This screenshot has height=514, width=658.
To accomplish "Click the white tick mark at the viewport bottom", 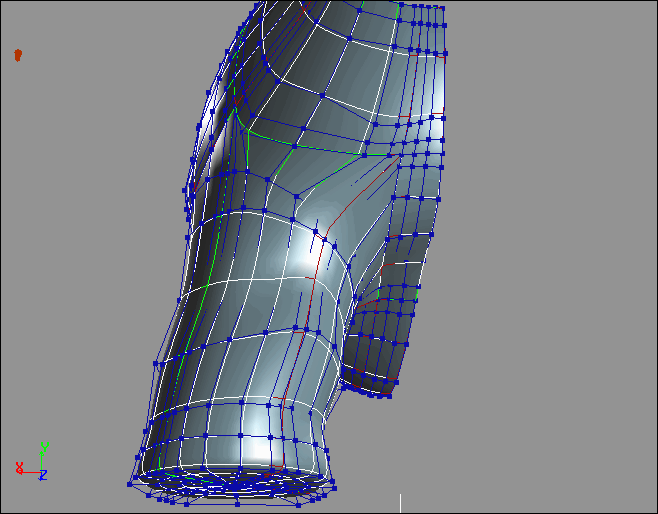I will [x=401, y=502].
